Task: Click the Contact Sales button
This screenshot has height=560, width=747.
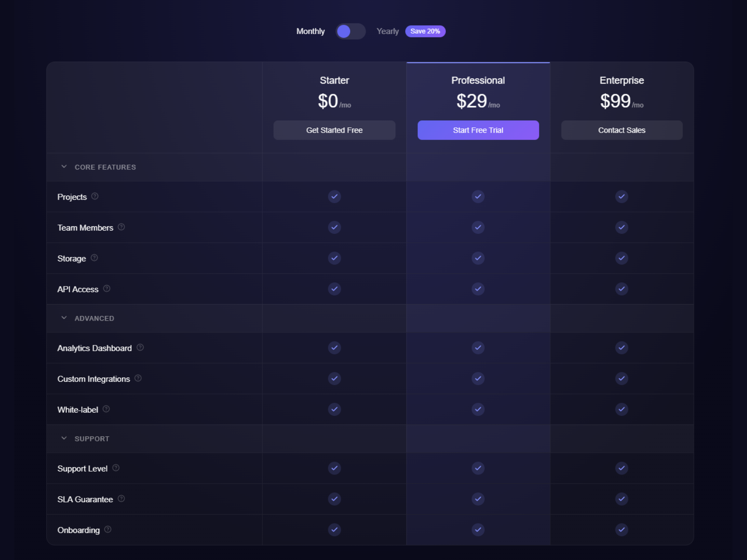Action: pyautogui.click(x=621, y=130)
